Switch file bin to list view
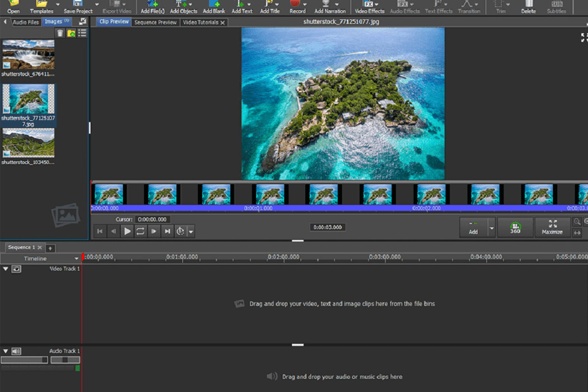Screen dimensions: 588x392 pos(82,34)
